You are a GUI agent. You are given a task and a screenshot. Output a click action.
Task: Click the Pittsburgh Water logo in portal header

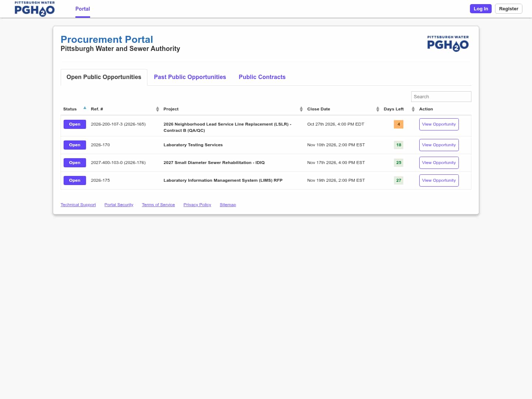click(448, 44)
